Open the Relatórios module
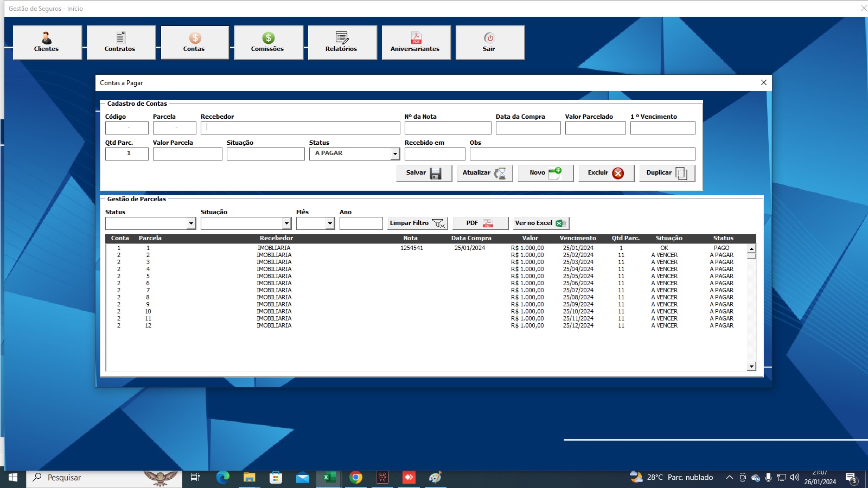 coord(342,42)
